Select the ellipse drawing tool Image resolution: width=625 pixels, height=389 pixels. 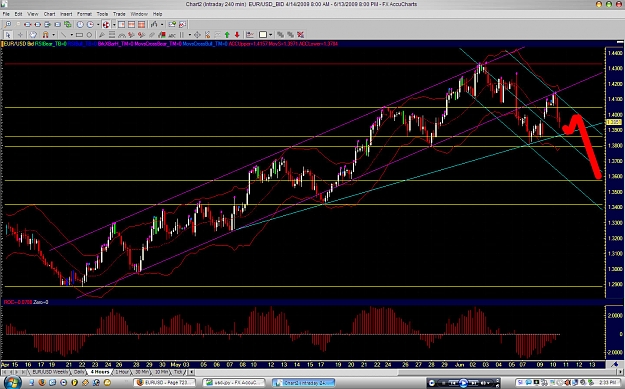(89, 35)
